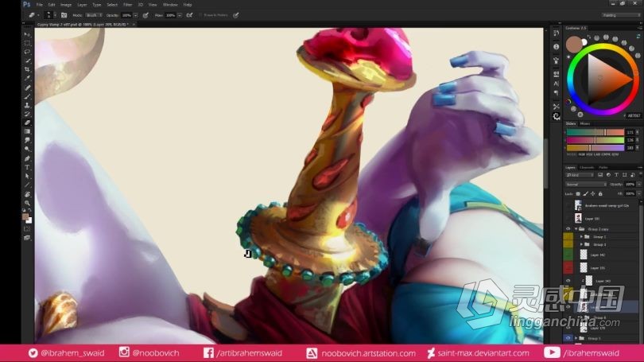Image resolution: width=644 pixels, height=362 pixels.
Task: Click the tablet pressure for opacity icon
Action: [145, 15]
